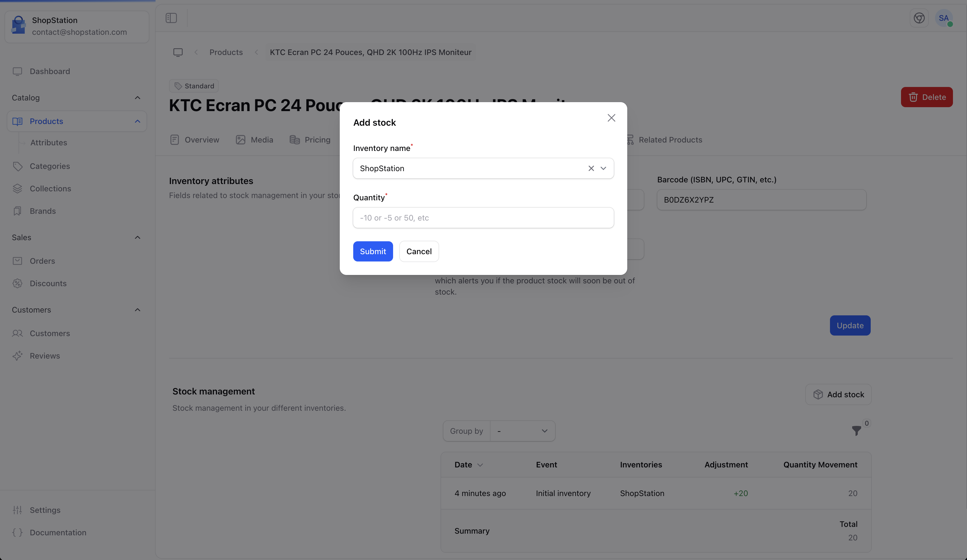The height and width of the screenshot is (560, 967).
Task: Open the filter icon in Stock management
Action: [856, 431]
